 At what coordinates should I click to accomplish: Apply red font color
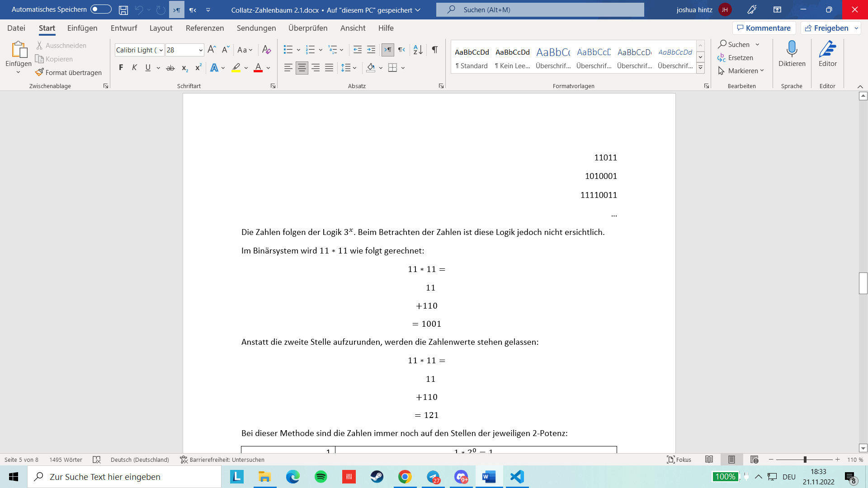[x=258, y=68]
